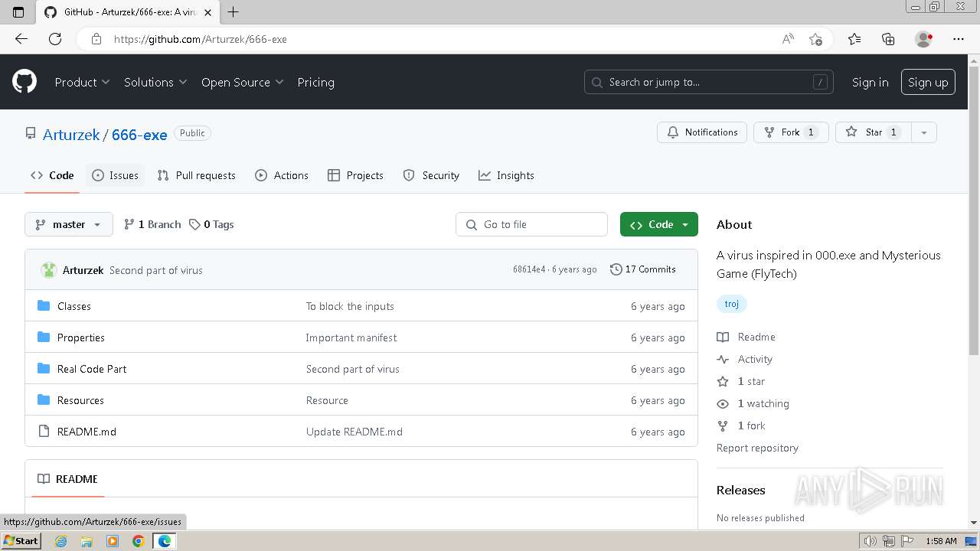980x551 pixels.
Task: View 0 Tags link
Action: pos(211,224)
